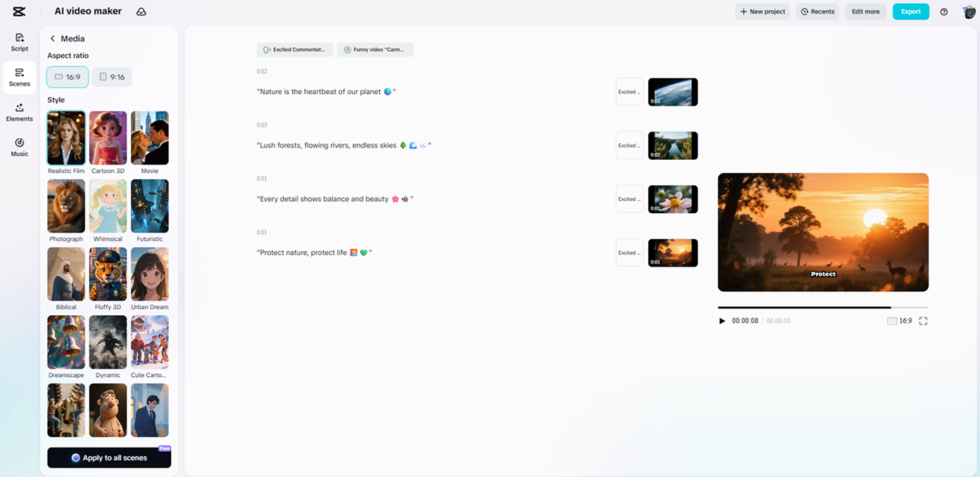Viewport: 980px width, 477px height.
Task: Click Edit more button
Action: [x=866, y=12]
